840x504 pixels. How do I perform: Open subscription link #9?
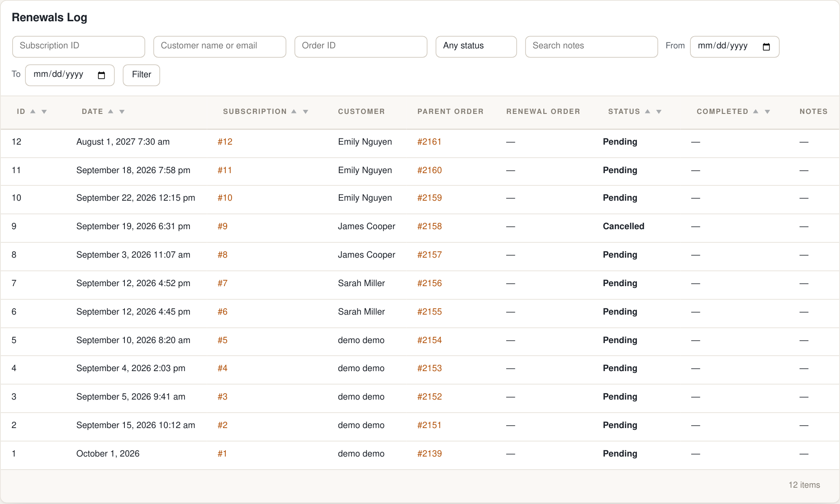coord(223,226)
